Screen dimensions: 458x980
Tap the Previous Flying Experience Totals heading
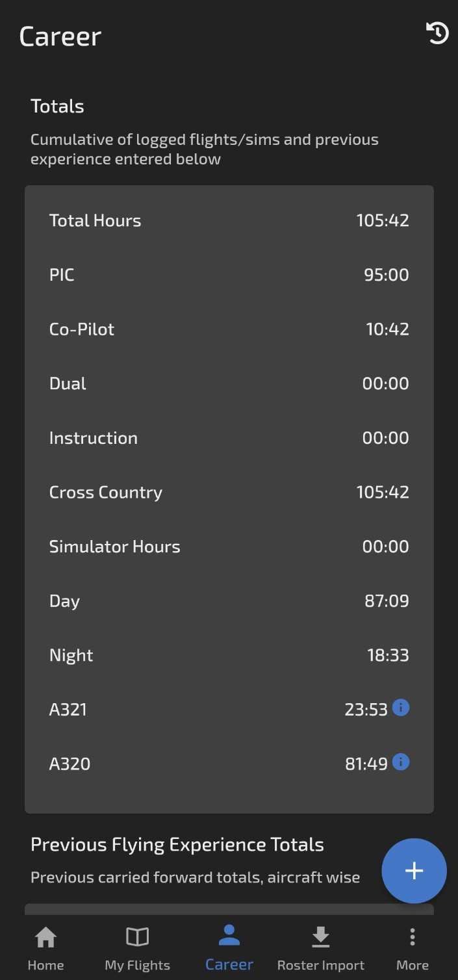tap(177, 844)
